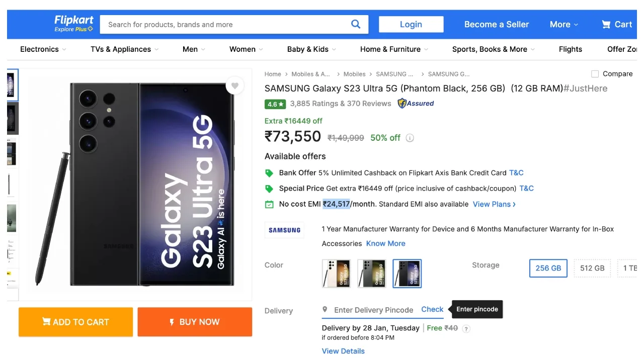Choose the cream color variant swatch
644x361 pixels.
(x=336, y=274)
